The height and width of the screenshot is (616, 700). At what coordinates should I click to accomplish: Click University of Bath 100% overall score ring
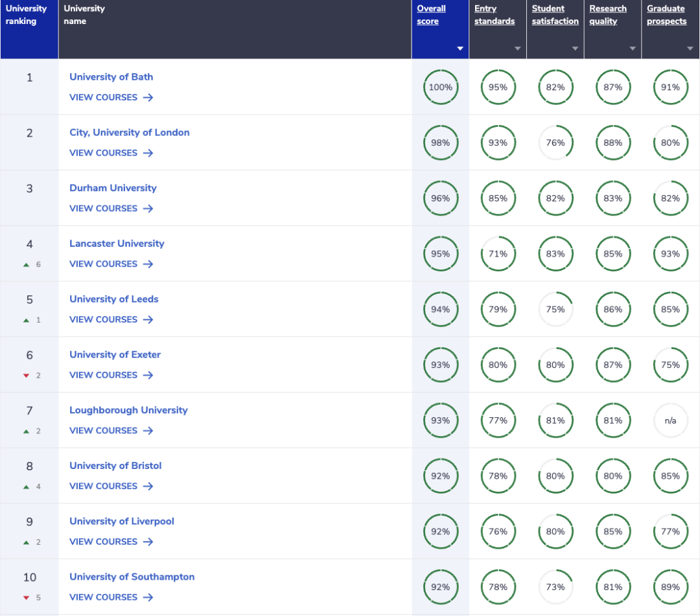click(440, 87)
